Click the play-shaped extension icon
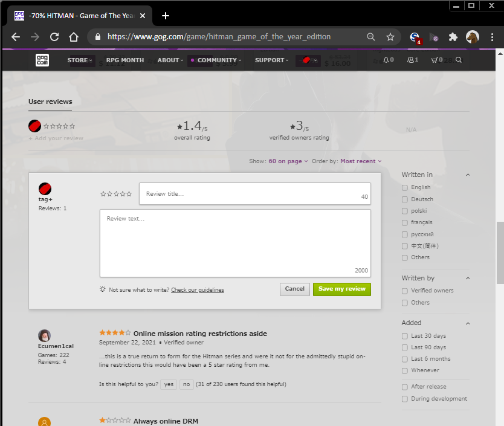This screenshot has width=504, height=426. point(434,37)
